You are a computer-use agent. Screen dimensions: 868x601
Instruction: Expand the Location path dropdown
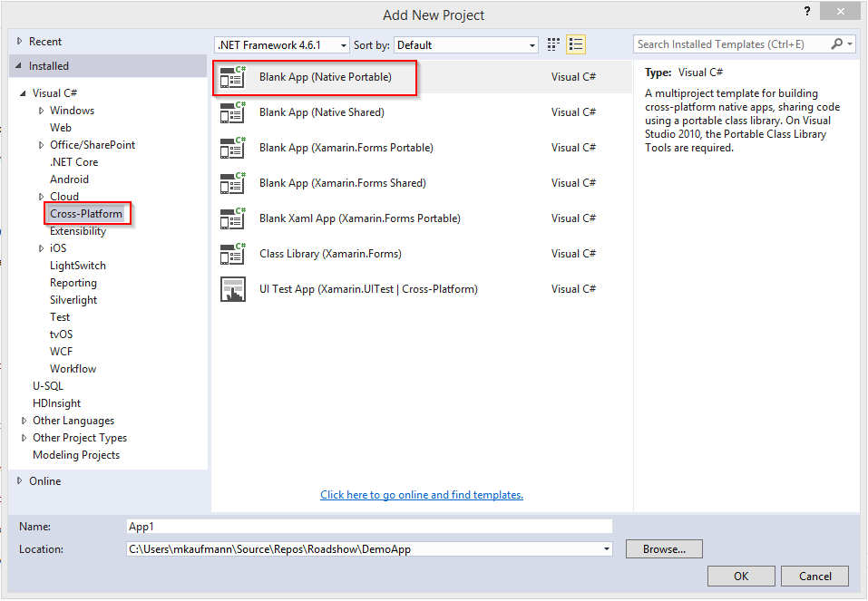point(606,549)
